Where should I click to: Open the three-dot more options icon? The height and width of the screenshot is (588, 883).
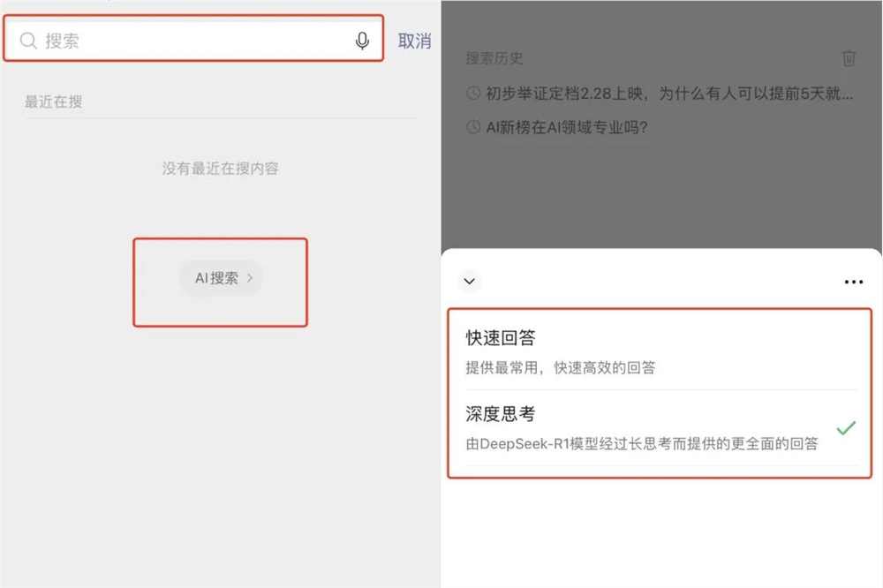point(853,281)
